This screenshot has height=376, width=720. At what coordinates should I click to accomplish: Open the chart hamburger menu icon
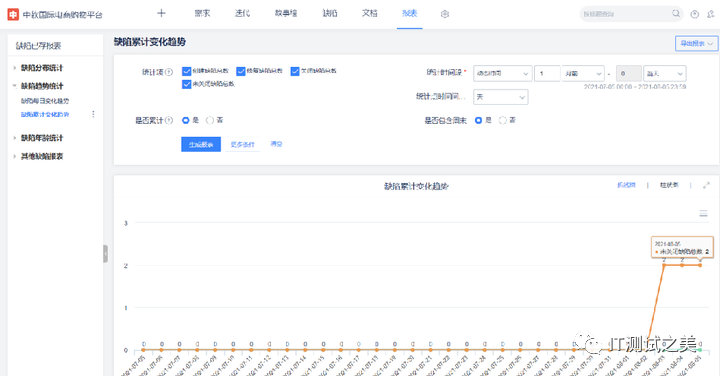(x=703, y=213)
